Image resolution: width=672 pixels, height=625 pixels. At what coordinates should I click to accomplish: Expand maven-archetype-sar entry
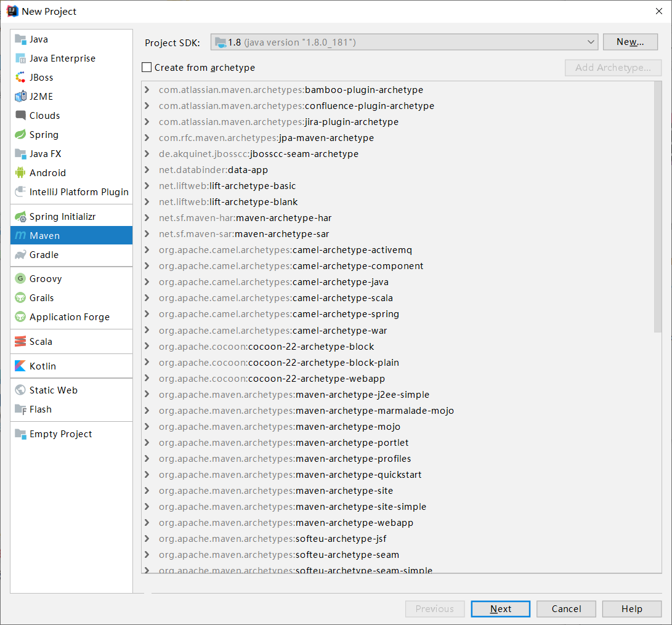[x=147, y=234]
